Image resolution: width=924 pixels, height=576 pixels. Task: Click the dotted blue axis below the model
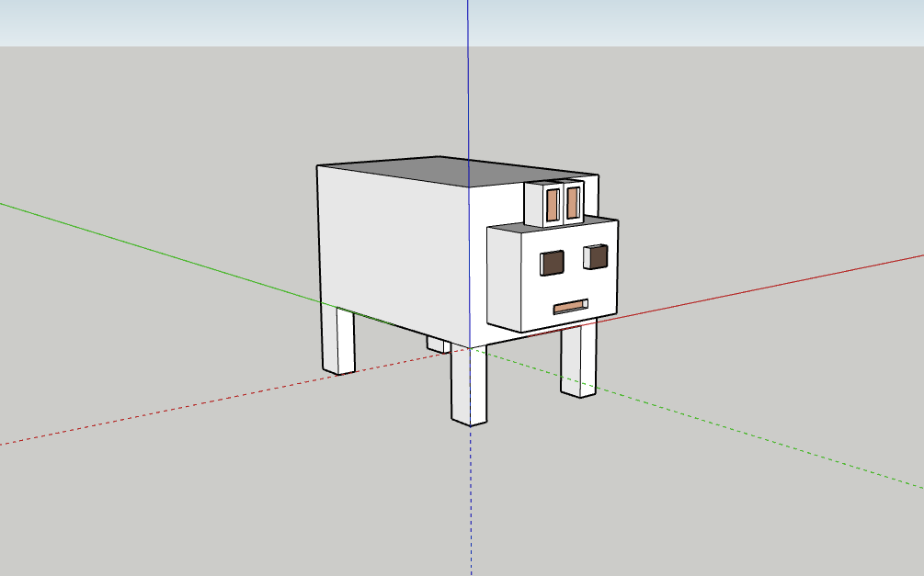click(471, 505)
